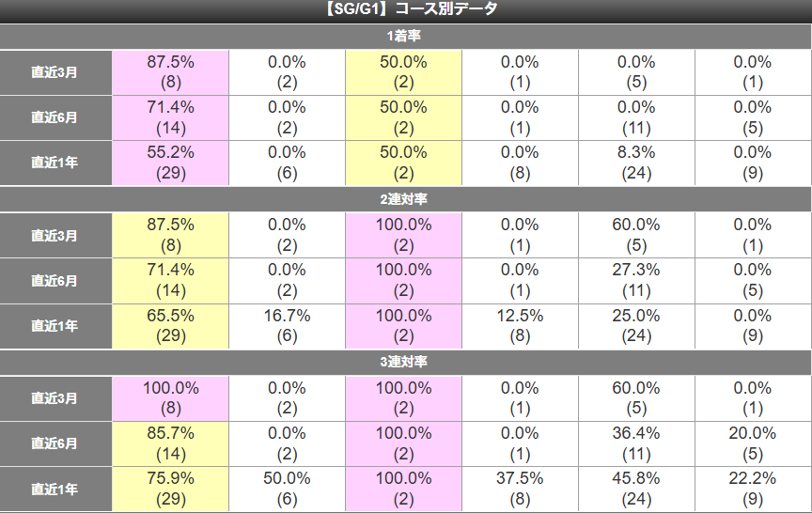This screenshot has height=513, width=812.
Task: Click the 20.0% (5) cell in 3連対率
Action: [x=753, y=443]
